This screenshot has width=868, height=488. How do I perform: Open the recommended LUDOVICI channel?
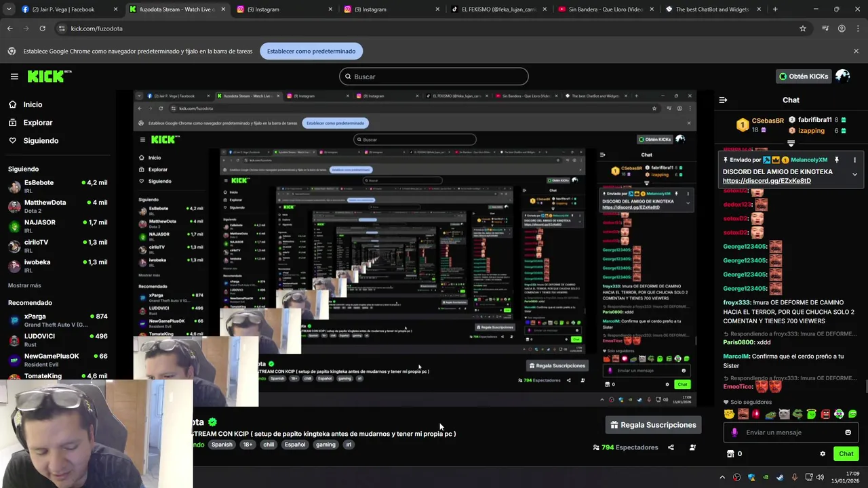tap(58, 340)
